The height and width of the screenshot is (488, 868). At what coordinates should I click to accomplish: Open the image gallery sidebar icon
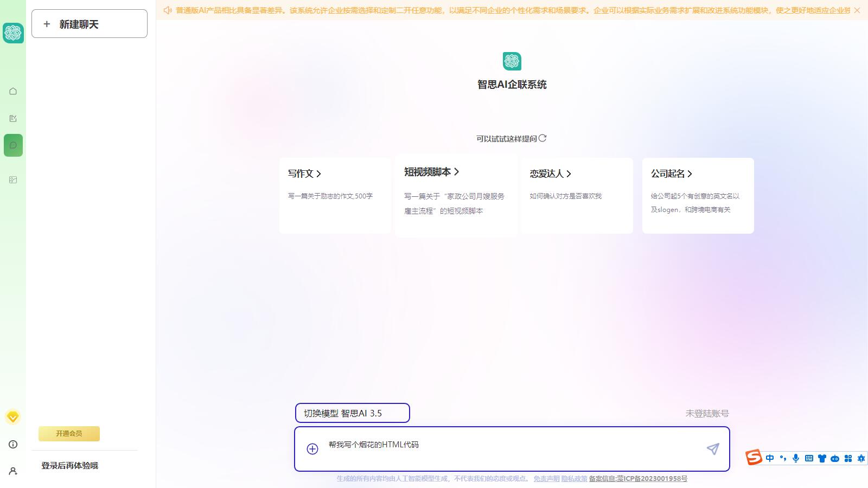pos(13,179)
